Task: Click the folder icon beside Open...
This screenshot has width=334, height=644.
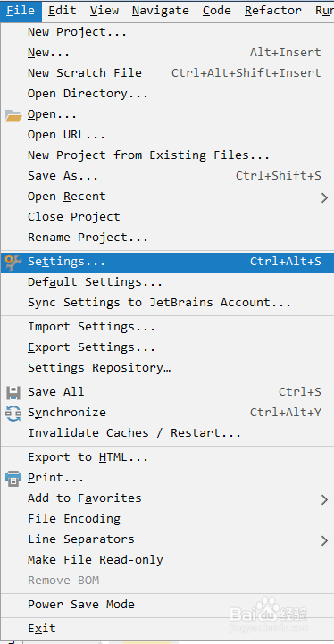Action: [x=13, y=116]
